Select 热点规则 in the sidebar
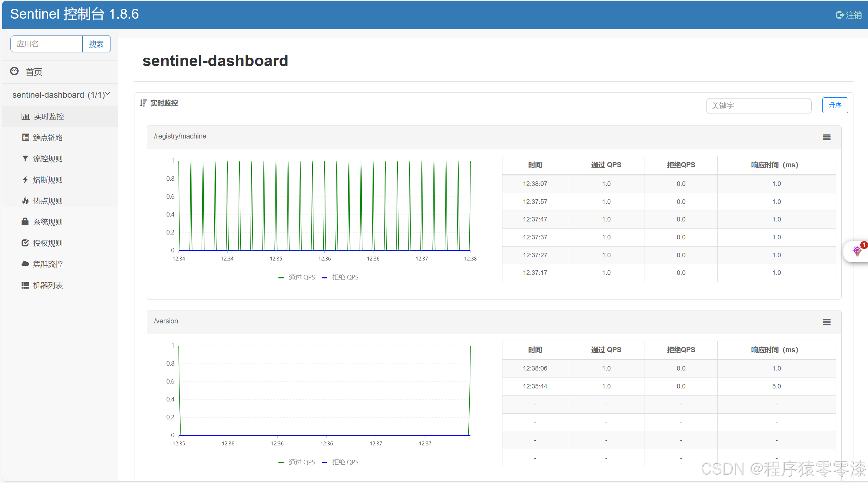Screen dimensions: 868x483 pos(60,201)
